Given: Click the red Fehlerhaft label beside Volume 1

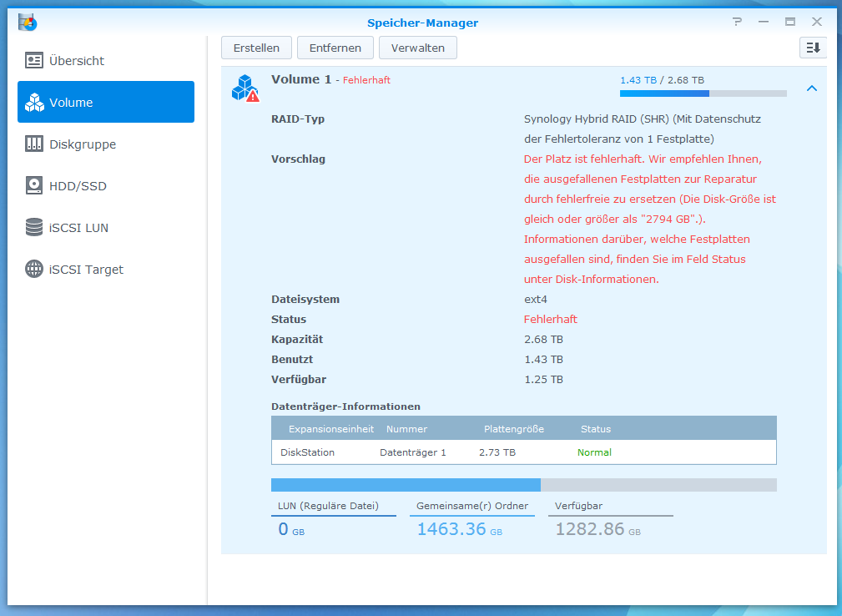Looking at the screenshot, I should click(x=366, y=80).
